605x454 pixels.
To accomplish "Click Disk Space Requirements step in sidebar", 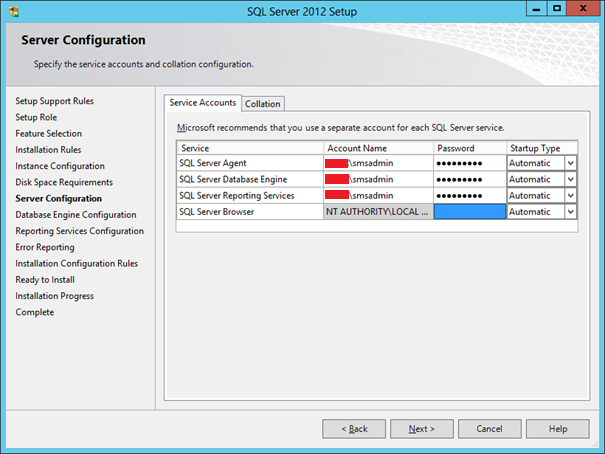I will pos(64,182).
